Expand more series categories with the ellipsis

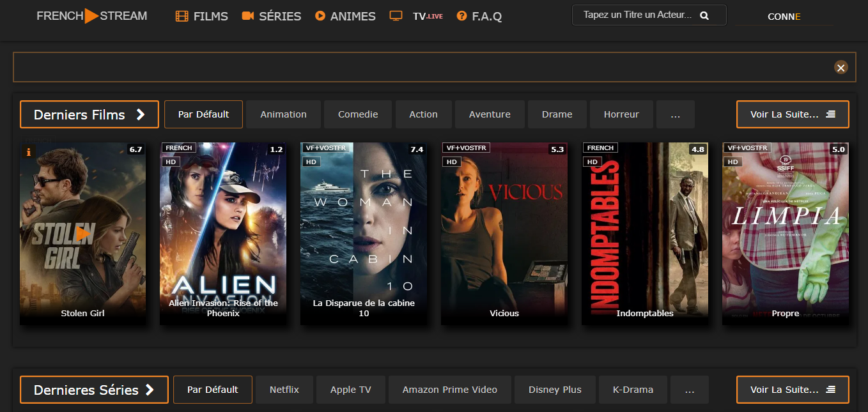pyautogui.click(x=690, y=390)
